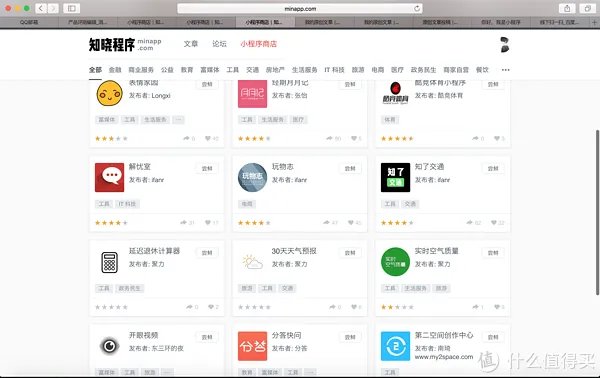Open 论坛 navigation link
This screenshot has height=378, width=600.
pyautogui.click(x=219, y=44)
